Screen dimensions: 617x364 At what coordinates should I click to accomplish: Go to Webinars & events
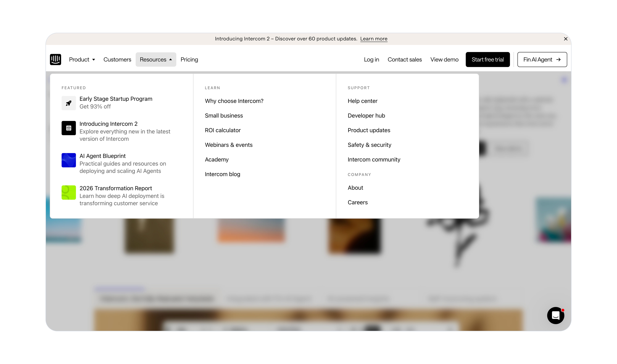click(229, 145)
